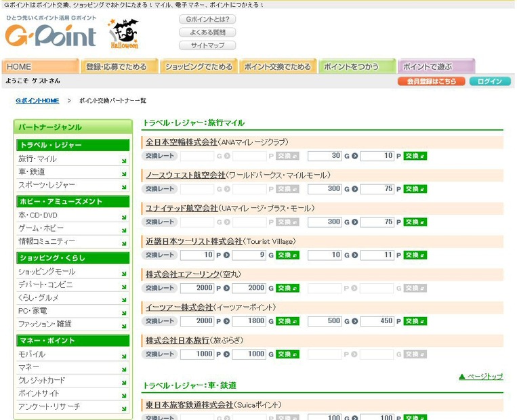This screenshot has height=420, width=517.
Task: Click arrow icon beside 車・鉄道
Action: [123, 174]
